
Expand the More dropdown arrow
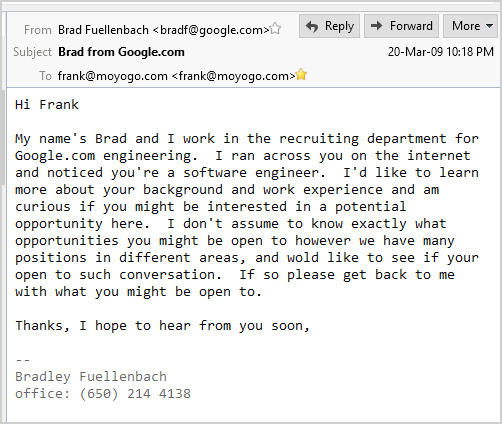click(489, 26)
